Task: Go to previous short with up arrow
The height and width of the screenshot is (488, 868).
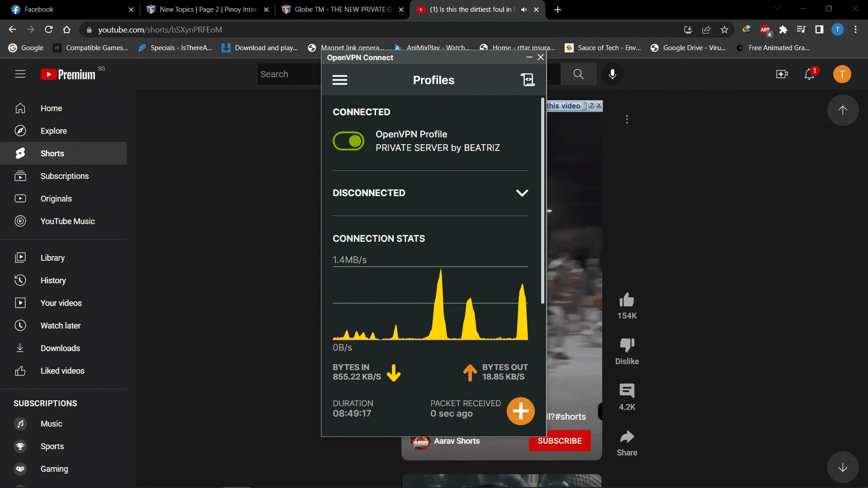Action: click(843, 110)
